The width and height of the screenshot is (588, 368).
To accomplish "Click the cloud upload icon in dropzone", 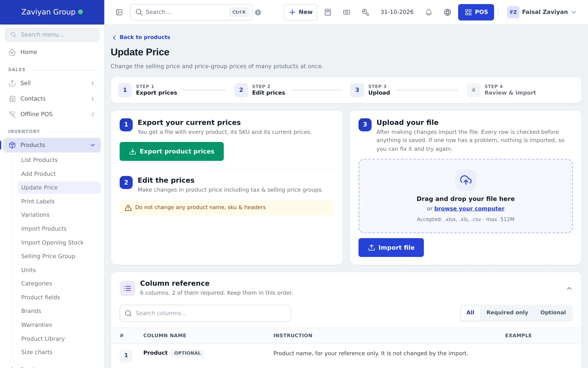I will (466, 180).
